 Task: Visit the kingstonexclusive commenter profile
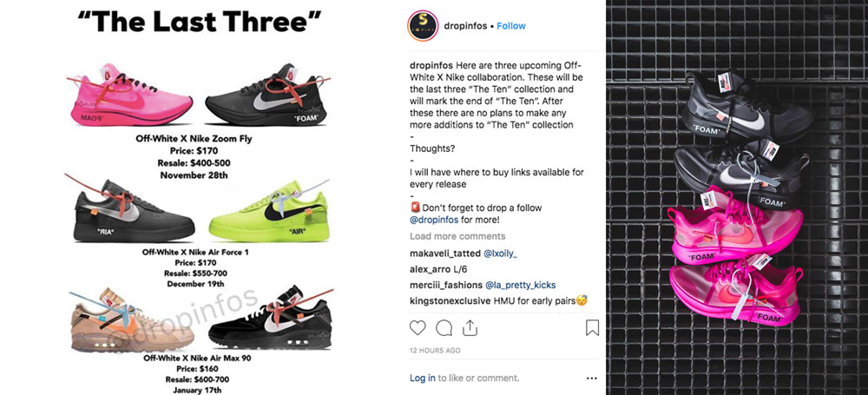[450, 301]
